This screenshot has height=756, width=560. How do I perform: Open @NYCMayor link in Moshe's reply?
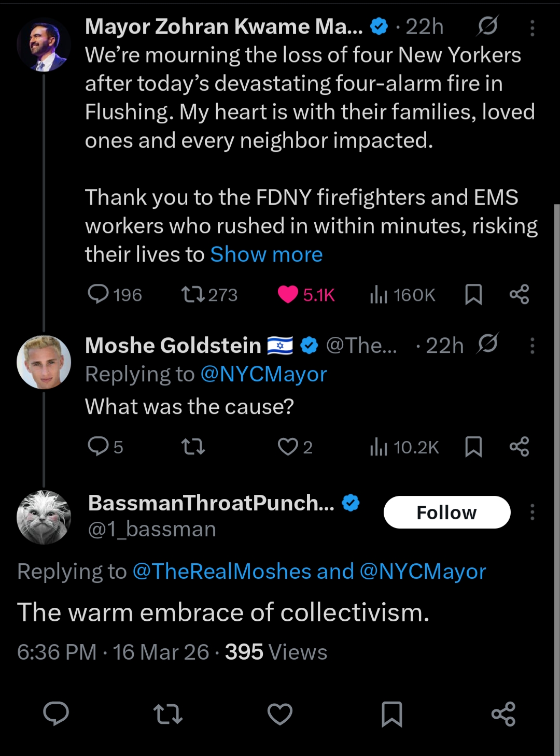[263, 374]
